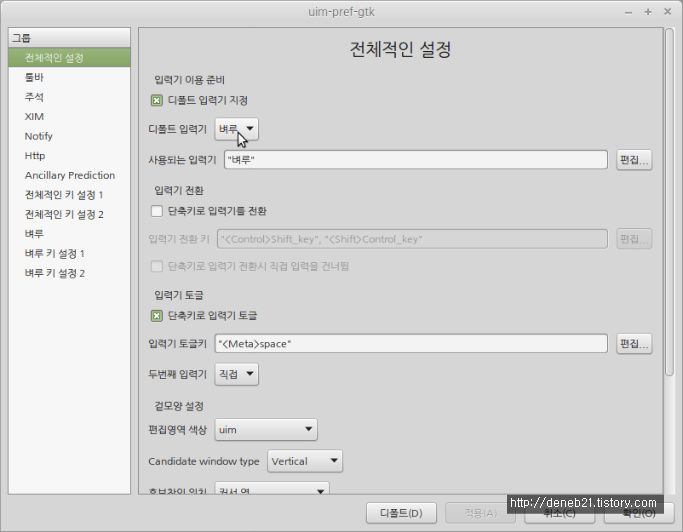Click the Candidate window type label
Viewport: 683px width, 532px height.
coord(204,461)
